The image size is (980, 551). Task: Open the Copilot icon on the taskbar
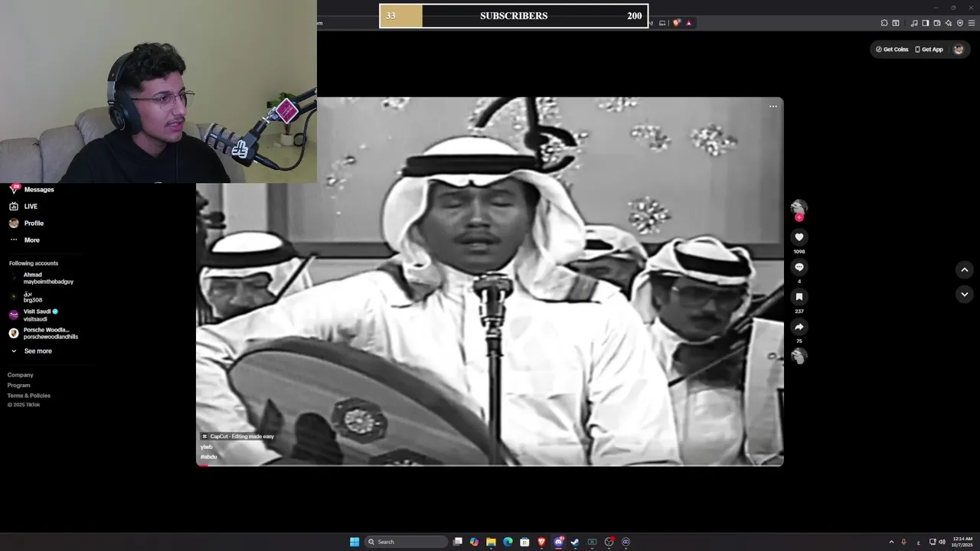(474, 542)
